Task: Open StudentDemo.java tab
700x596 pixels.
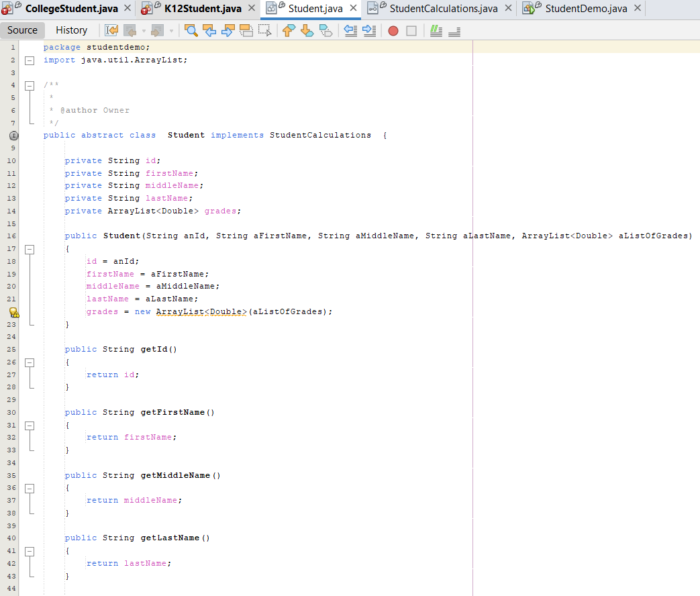Action: coord(586,9)
